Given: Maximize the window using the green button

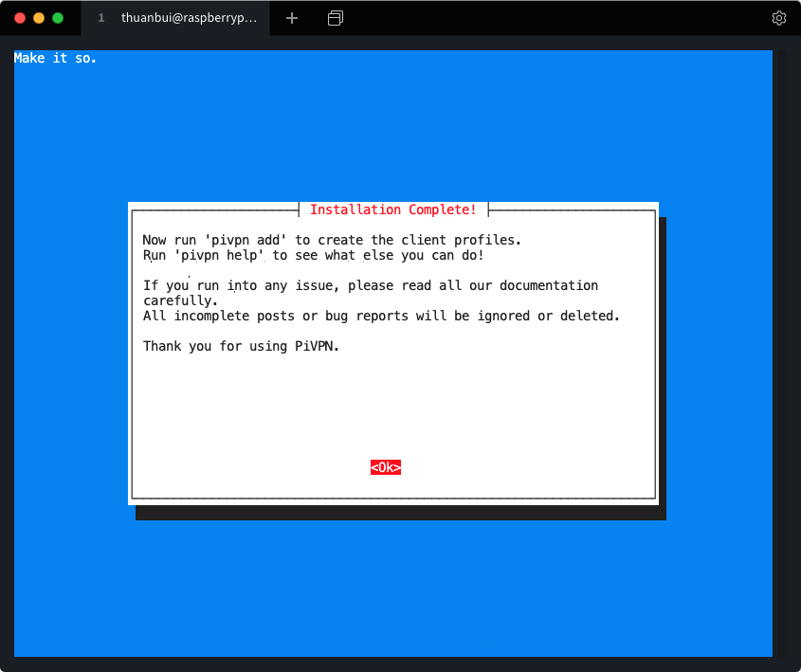Looking at the screenshot, I should pyautogui.click(x=58, y=18).
